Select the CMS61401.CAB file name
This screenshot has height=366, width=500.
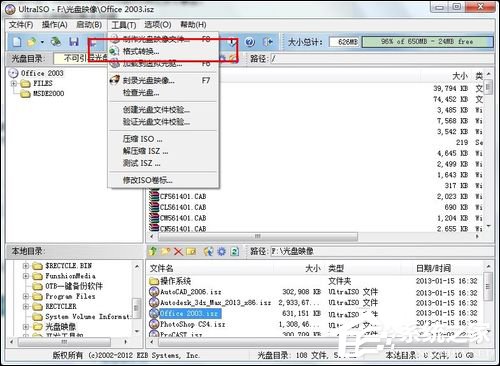tap(183, 218)
